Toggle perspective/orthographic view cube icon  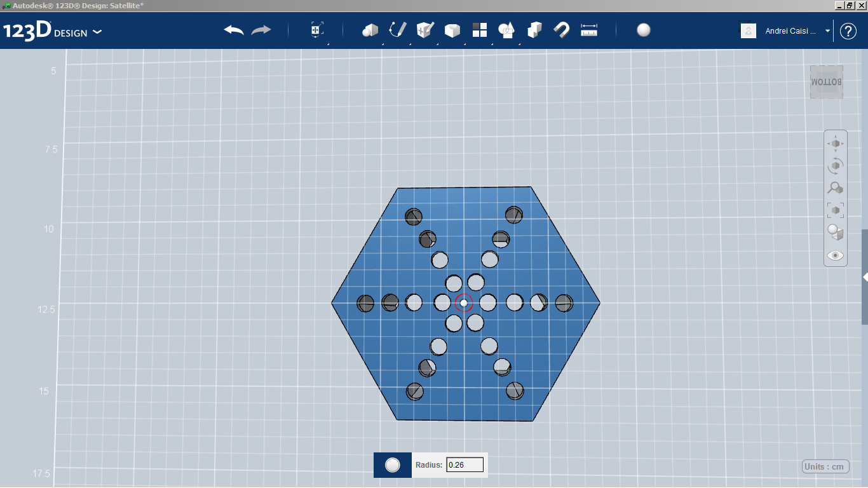[836, 232]
